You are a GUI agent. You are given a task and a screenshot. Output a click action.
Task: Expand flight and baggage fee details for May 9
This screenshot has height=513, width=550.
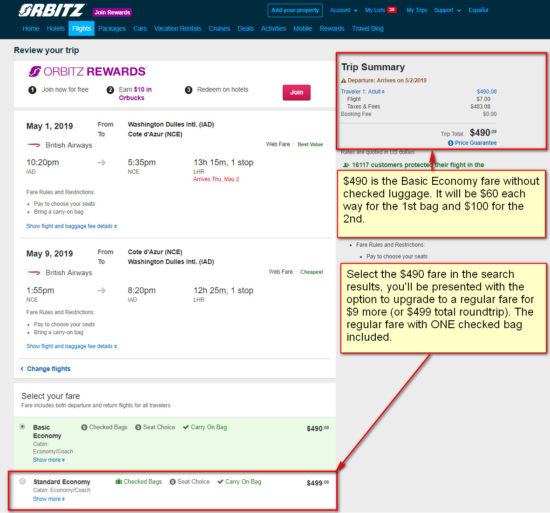tap(72, 346)
